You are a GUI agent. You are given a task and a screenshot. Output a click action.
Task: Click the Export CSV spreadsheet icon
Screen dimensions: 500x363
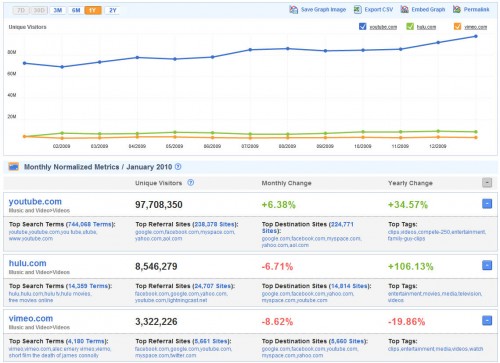tap(357, 10)
